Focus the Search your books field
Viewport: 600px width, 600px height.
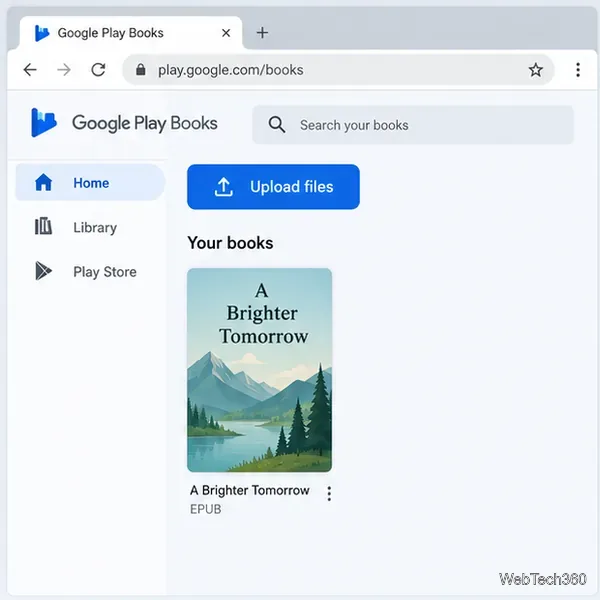(x=412, y=125)
